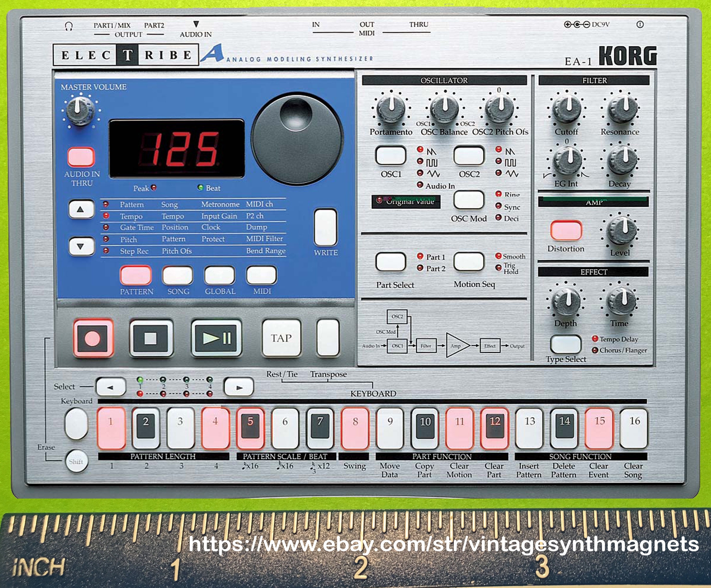The image size is (711, 588).
Task: Toggle step key 2
Action: tap(146, 428)
